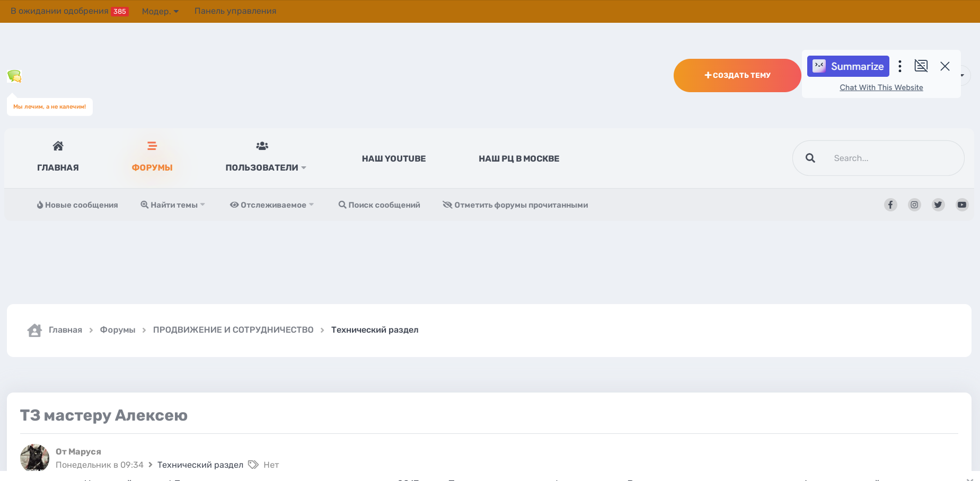This screenshot has height=481, width=980.
Task: Click the Summarize button
Action: pyautogui.click(x=848, y=66)
